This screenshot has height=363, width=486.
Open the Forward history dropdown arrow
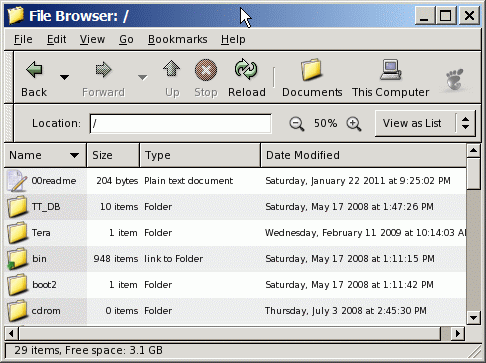pyautogui.click(x=142, y=77)
